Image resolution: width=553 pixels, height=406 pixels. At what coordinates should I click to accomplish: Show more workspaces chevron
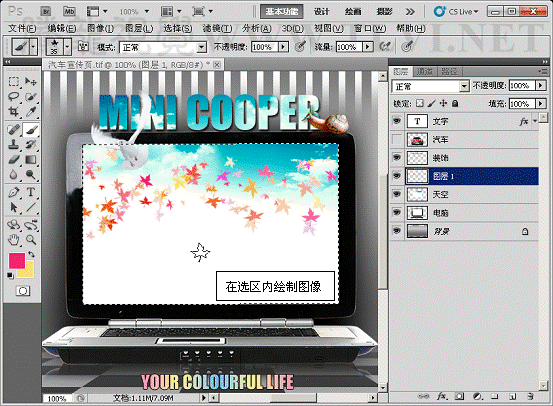pyautogui.click(x=410, y=12)
